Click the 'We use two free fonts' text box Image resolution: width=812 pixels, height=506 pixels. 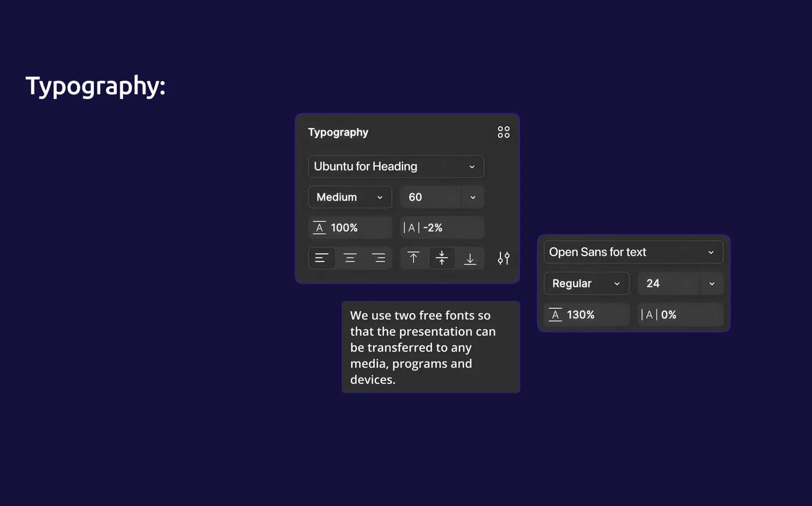pos(431,347)
